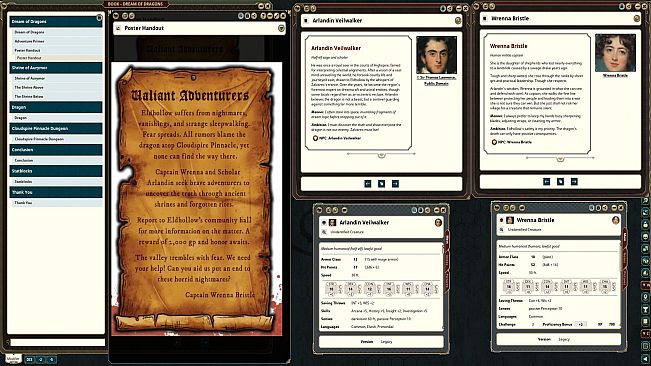Toggle identification icon beside Wrenna Unidentified Creature
Screen dimensions: 651x366
click(x=502, y=229)
